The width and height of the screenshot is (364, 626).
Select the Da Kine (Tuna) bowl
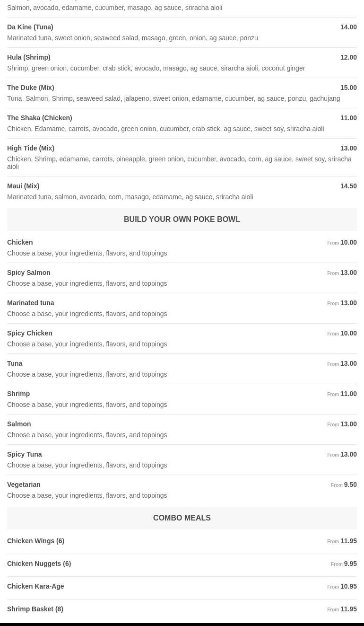(x=30, y=27)
